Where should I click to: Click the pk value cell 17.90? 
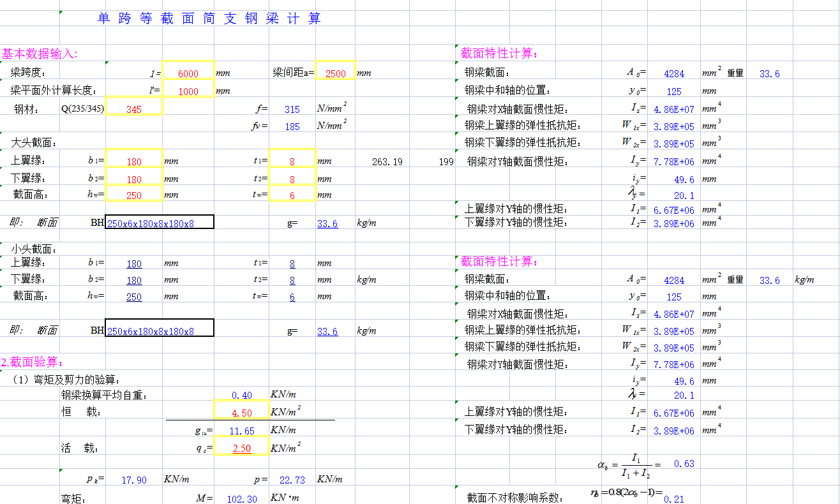tap(134, 480)
